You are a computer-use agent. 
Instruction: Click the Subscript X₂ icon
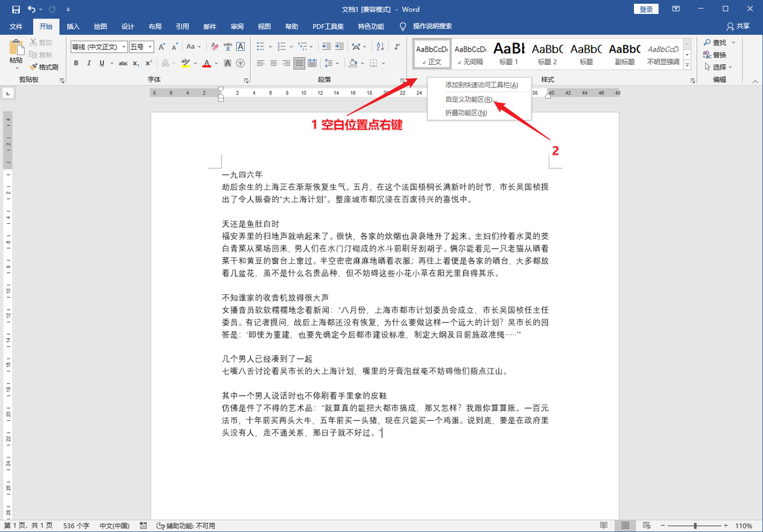136,63
